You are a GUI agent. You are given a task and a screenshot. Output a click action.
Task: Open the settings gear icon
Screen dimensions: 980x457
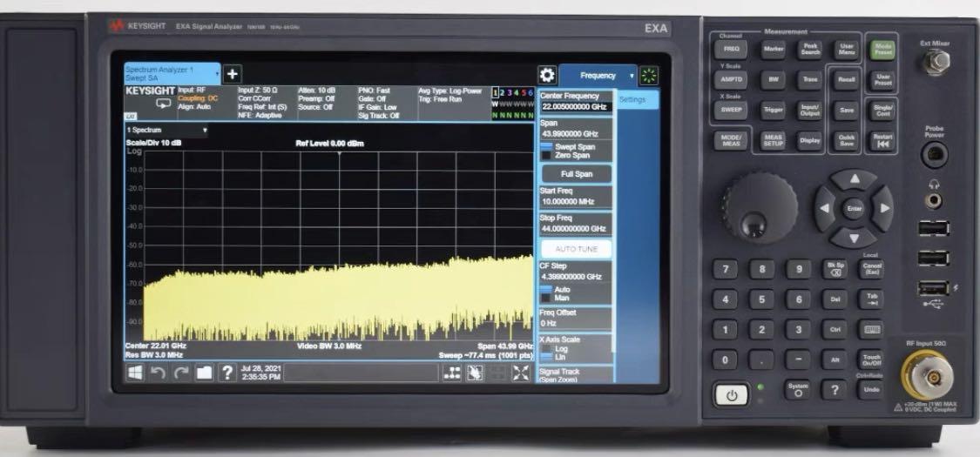click(x=547, y=75)
